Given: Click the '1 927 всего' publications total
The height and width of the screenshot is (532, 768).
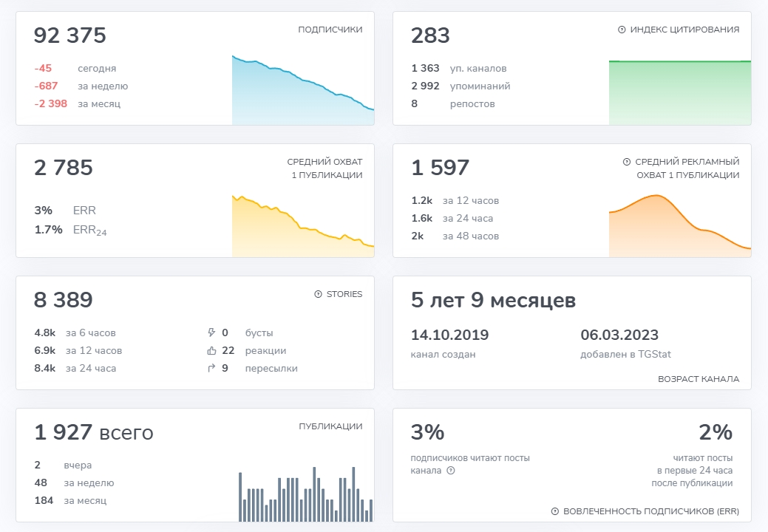Looking at the screenshot, I should pos(94,432).
